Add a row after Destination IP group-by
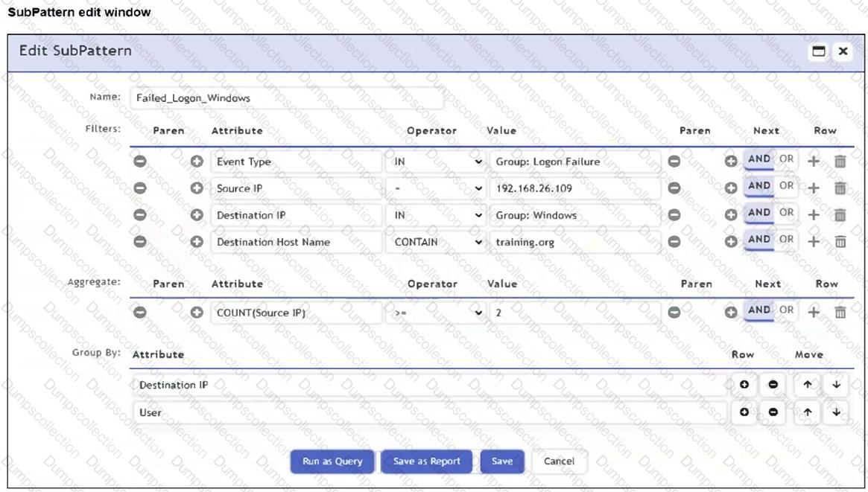Viewport: 868px width, 492px height. pos(744,385)
